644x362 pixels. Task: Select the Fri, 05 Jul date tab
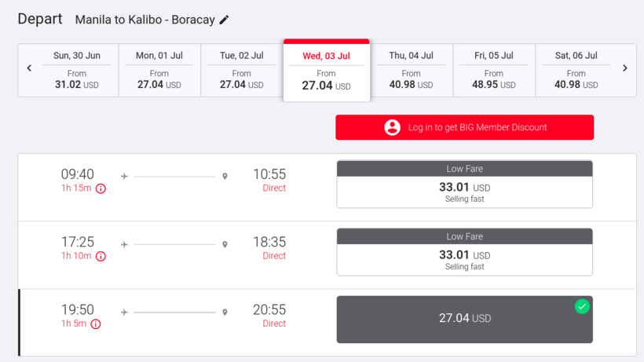[x=494, y=70]
